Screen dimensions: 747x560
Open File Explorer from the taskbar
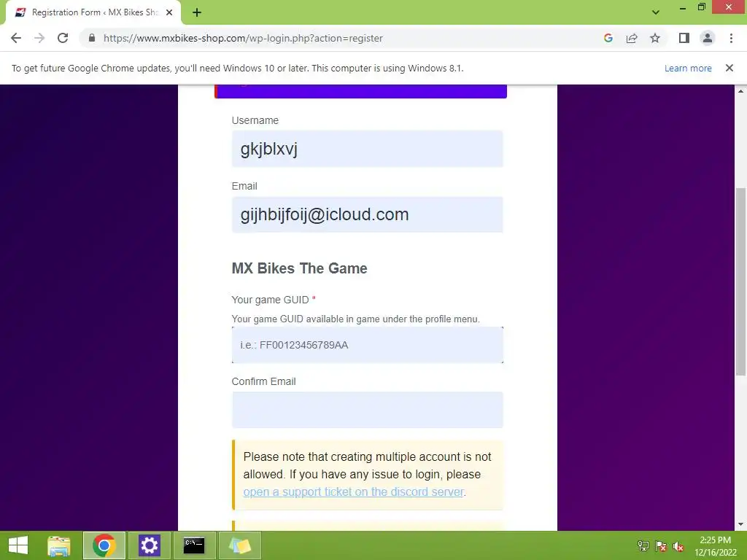pyautogui.click(x=59, y=545)
